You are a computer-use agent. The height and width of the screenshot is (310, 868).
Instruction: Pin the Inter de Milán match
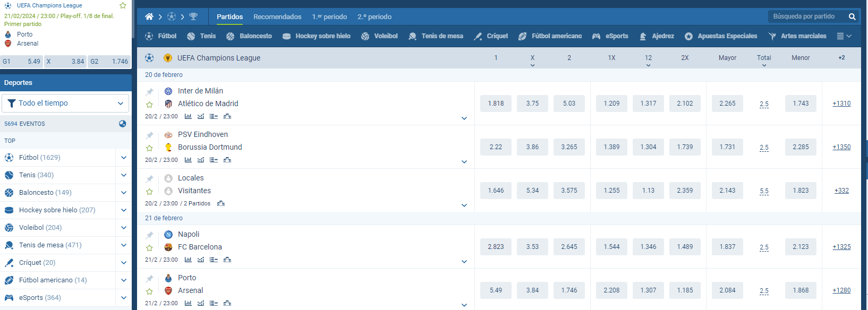149,92
